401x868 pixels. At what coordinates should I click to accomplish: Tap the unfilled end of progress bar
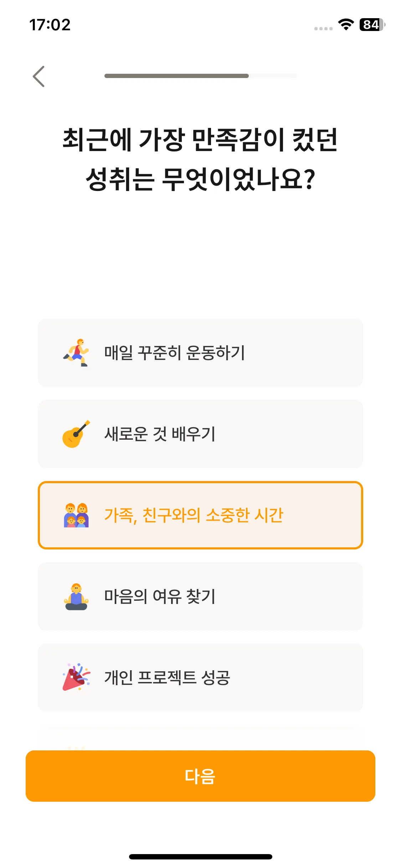[x=273, y=76]
